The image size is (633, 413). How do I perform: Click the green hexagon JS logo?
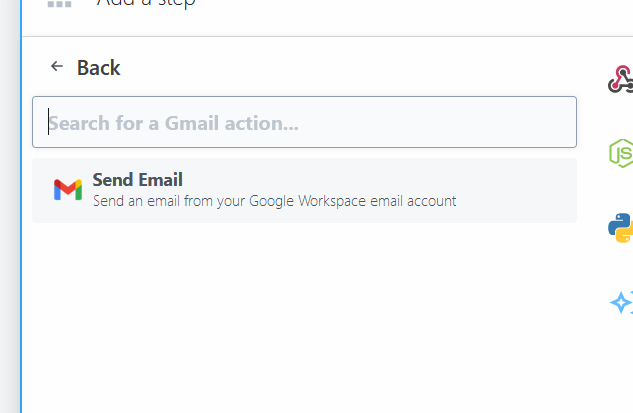pos(622,153)
